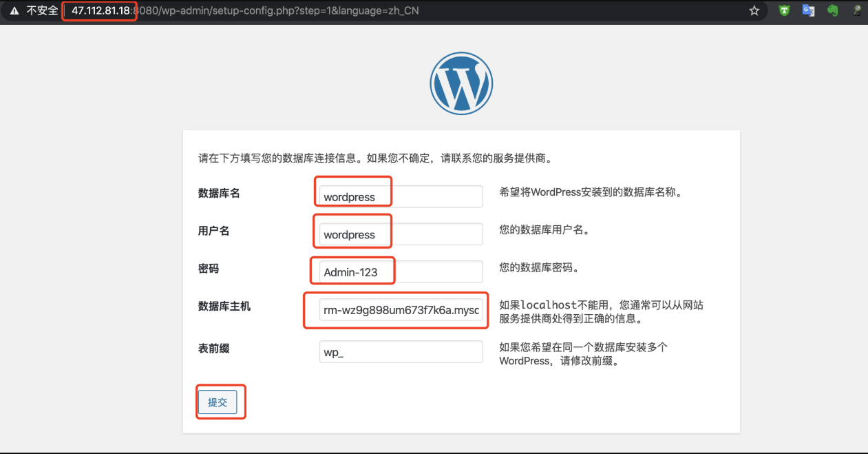The height and width of the screenshot is (454, 868).
Task: Focus the 用户名 input field
Action: 401,234
